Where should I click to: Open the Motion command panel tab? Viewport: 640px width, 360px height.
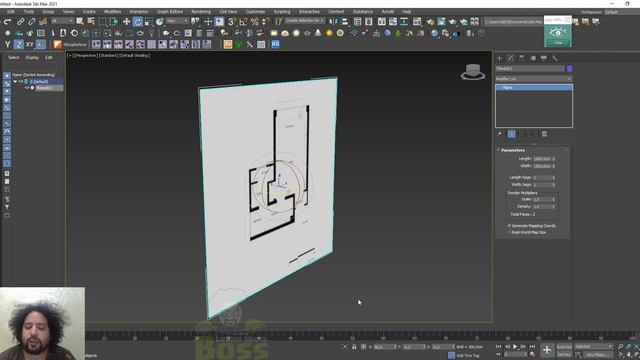pyautogui.click(x=533, y=58)
